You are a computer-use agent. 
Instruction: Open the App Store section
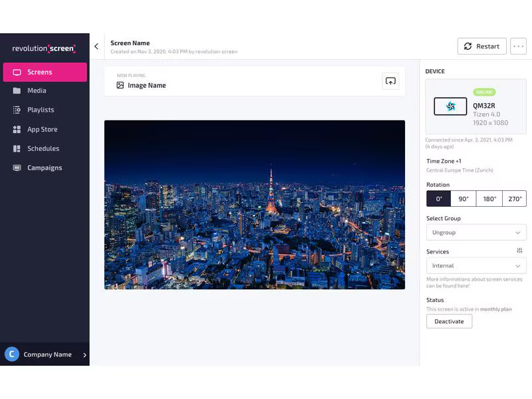(45, 129)
